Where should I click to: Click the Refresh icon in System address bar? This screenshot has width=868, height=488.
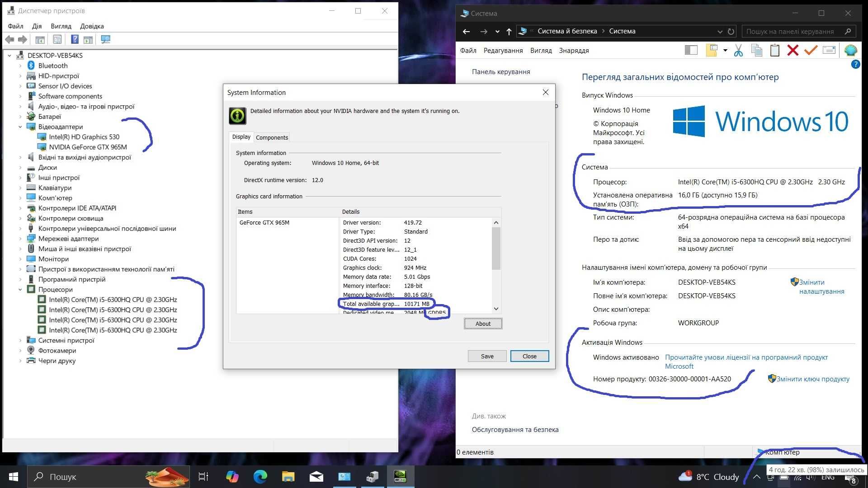pyautogui.click(x=731, y=31)
